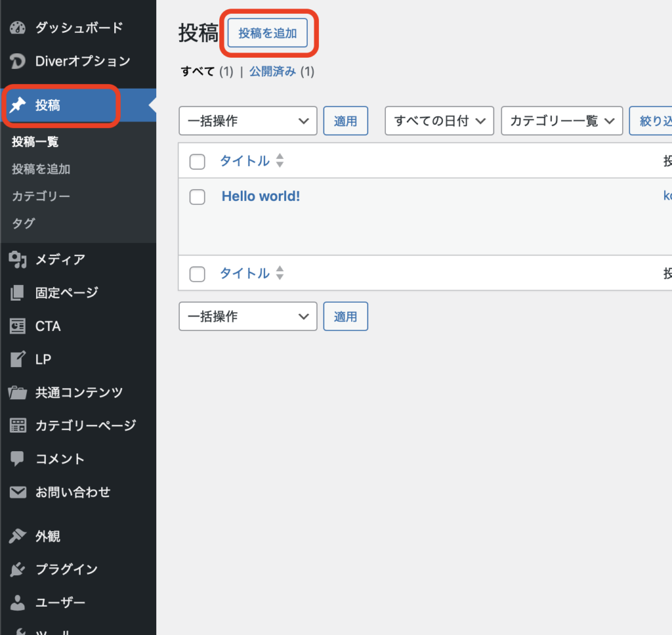Open the カテゴリー submenu item

coord(41,196)
